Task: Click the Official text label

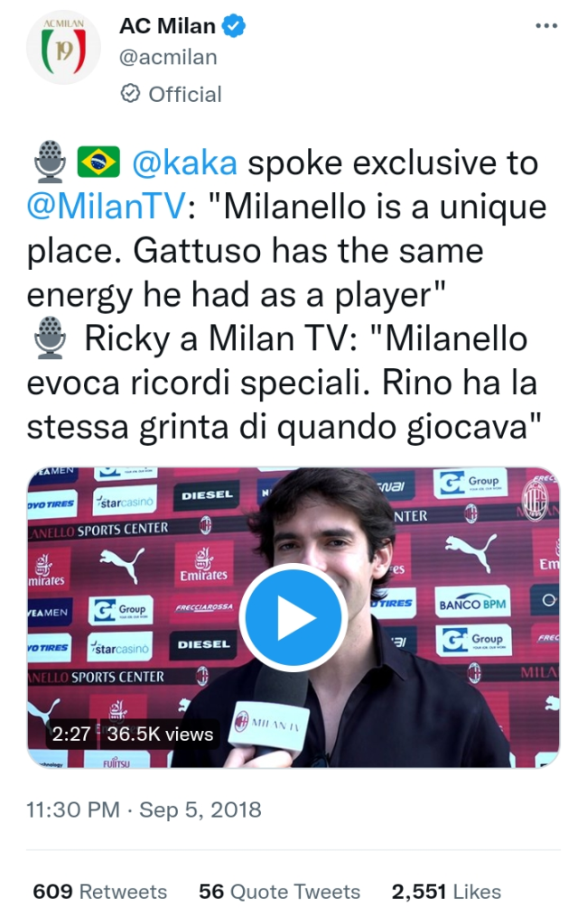Action: [184, 94]
